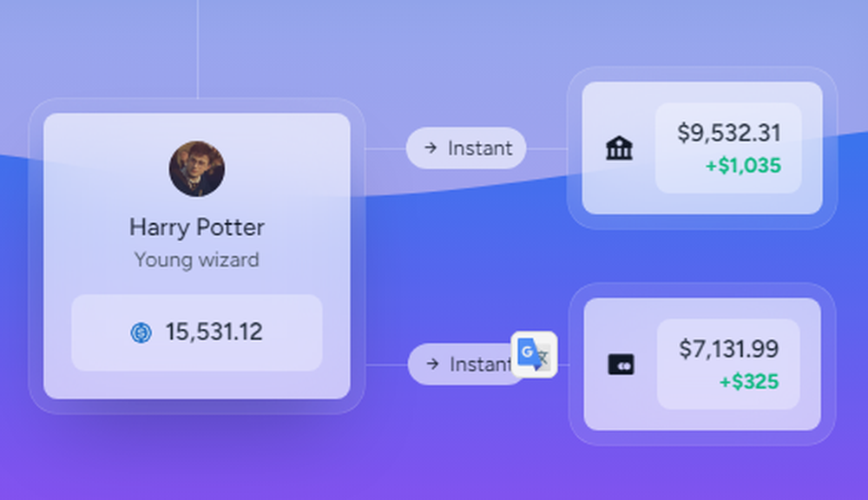This screenshot has width=868, height=500.
Task: Click the blue dollar coin icon
Action: pos(141,332)
